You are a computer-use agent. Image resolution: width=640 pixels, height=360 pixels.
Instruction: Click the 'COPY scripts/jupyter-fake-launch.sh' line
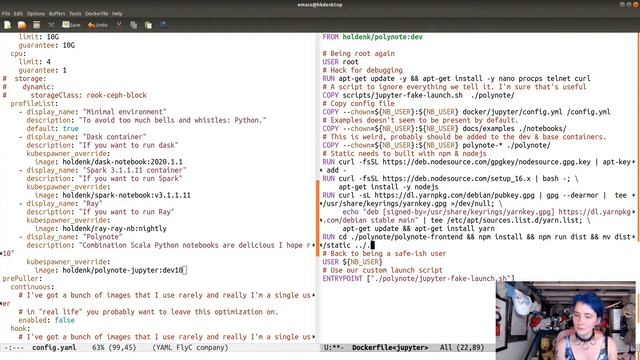[x=418, y=95]
